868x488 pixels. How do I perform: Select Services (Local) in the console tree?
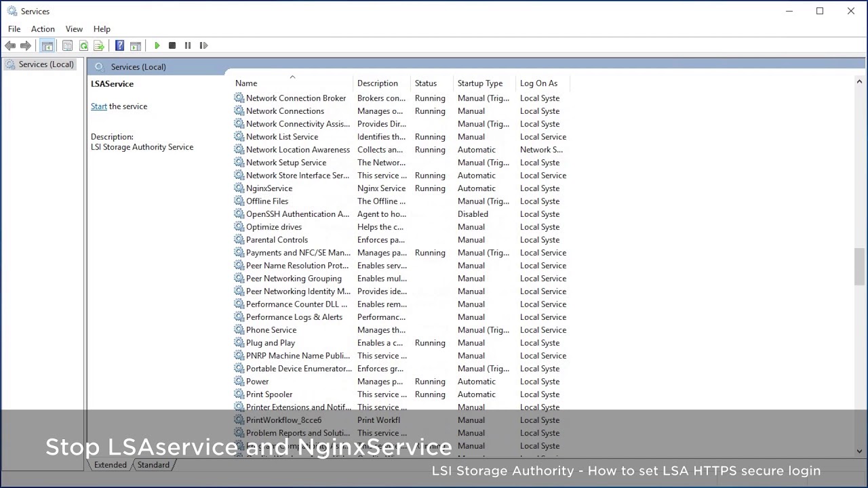(x=46, y=64)
